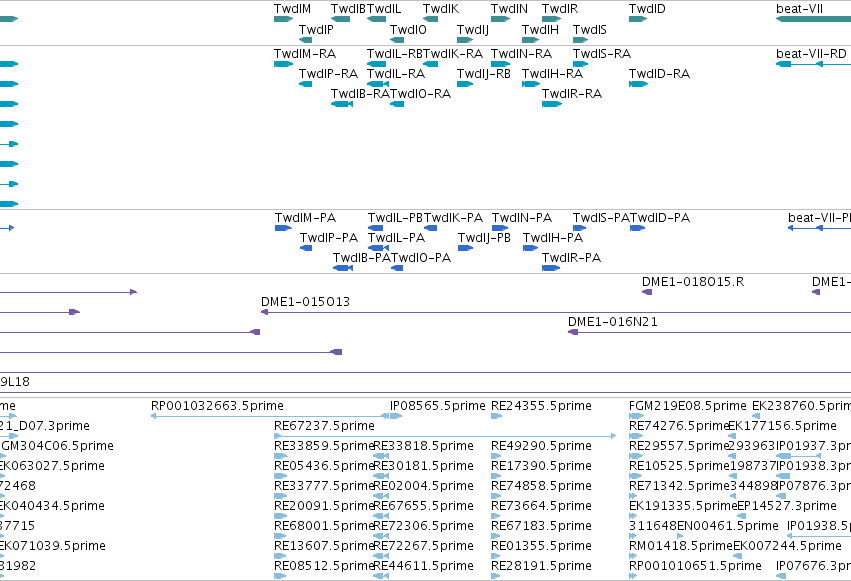Select the DME1-015O13 BAC clone
Image resolution: width=851 pixels, height=581 pixels.
point(556,312)
